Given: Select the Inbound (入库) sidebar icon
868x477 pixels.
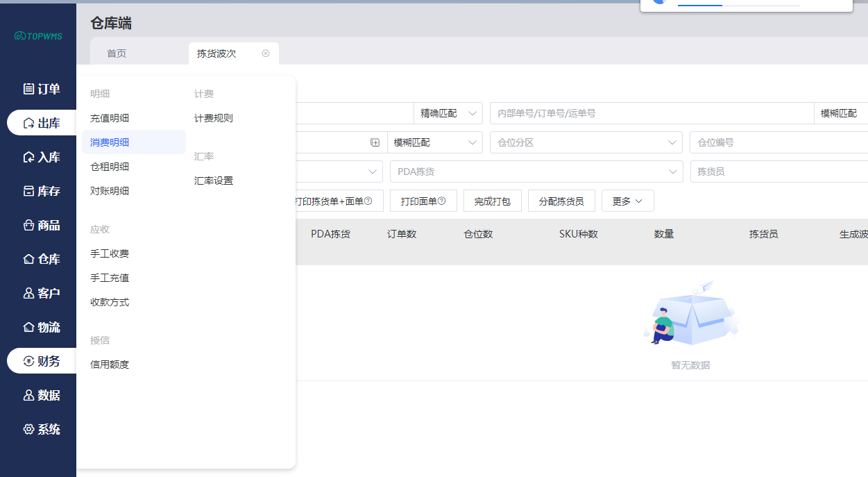Looking at the screenshot, I should click(x=28, y=157).
